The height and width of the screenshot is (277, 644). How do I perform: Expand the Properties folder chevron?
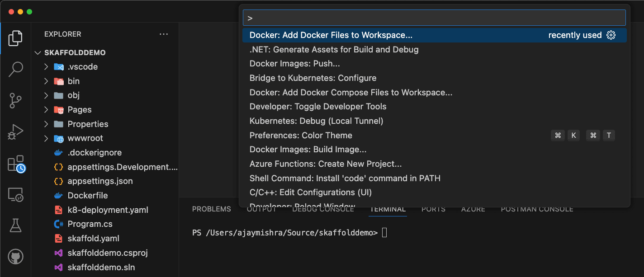point(46,124)
